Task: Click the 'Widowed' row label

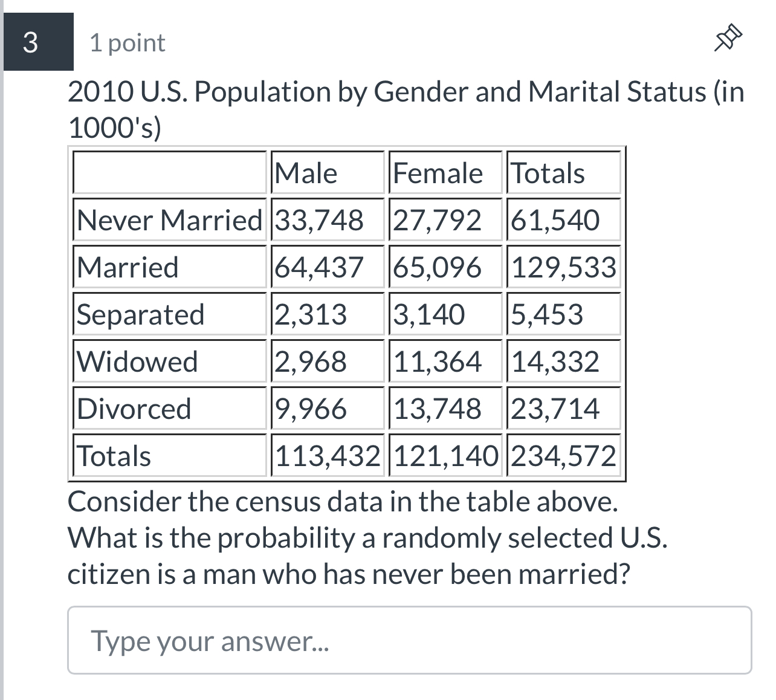Action: [x=136, y=361]
